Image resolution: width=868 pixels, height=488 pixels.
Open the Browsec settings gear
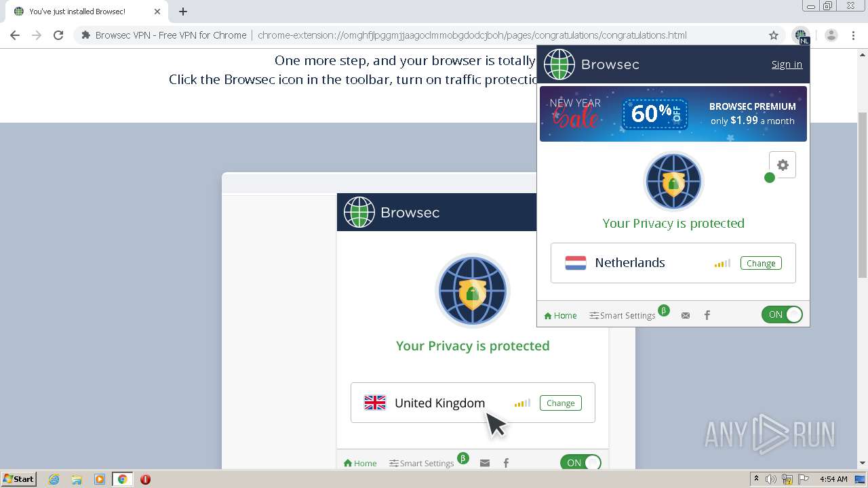click(783, 165)
